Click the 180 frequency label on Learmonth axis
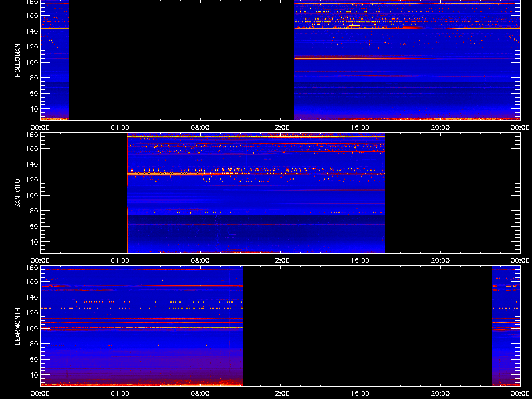The width and height of the screenshot is (532, 399). [x=32, y=268]
